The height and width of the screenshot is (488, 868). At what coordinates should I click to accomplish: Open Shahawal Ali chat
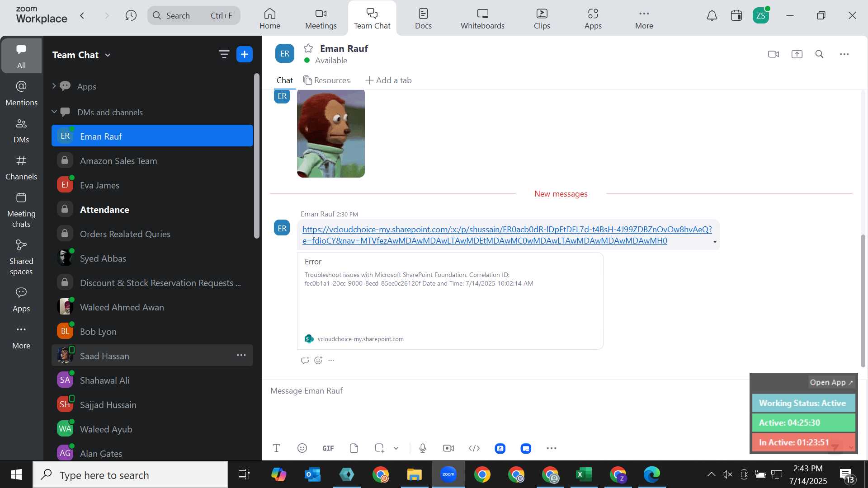click(152, 380)
